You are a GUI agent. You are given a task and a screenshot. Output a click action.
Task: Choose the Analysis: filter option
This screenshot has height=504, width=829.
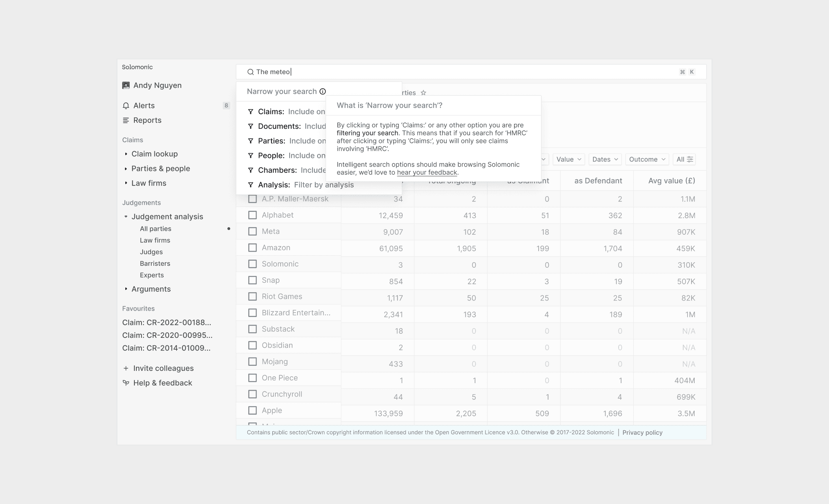point(274,185)
